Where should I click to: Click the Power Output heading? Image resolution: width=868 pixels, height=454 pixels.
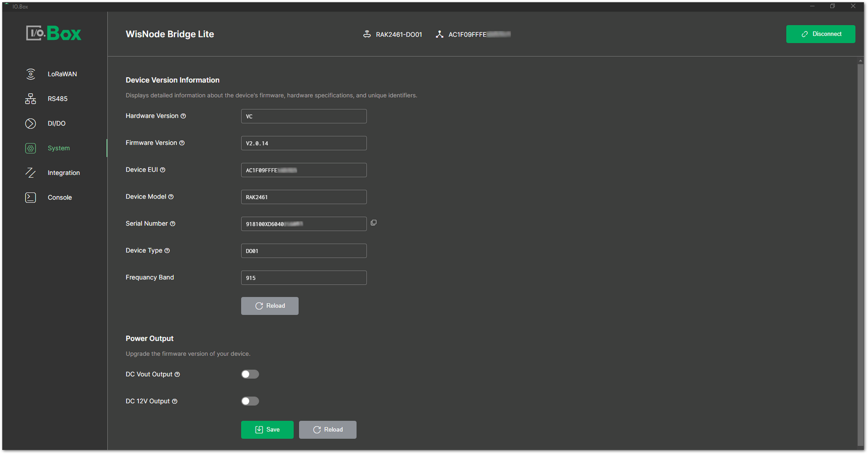150,338
